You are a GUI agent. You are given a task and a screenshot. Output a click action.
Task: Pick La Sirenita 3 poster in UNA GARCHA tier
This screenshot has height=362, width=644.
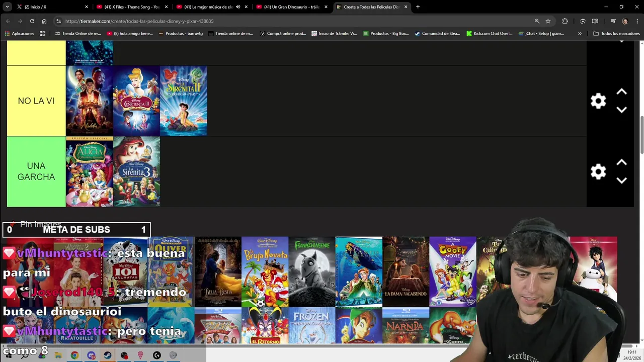tap(136, 171)
